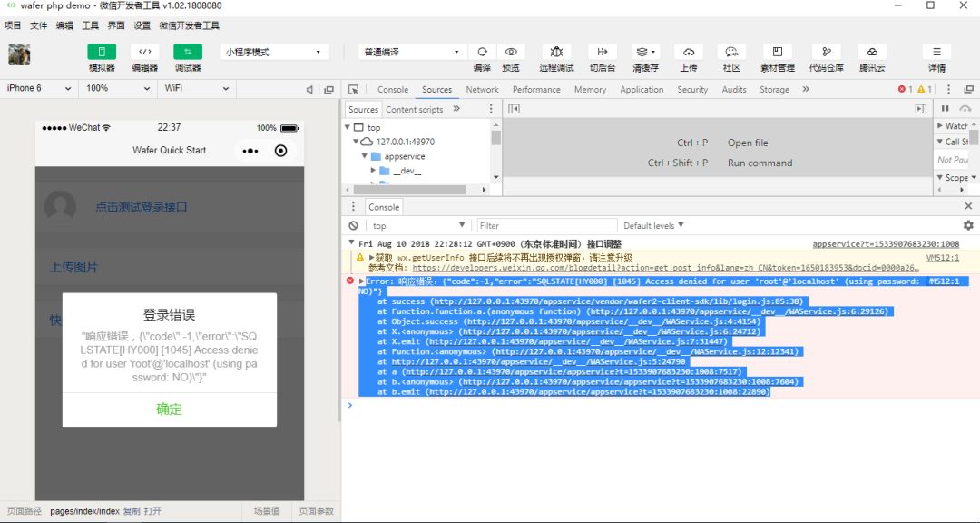Toggle the sources navigator pane icon
The image size is (980, 523).
pyautogui.click(x=514, y=109)
